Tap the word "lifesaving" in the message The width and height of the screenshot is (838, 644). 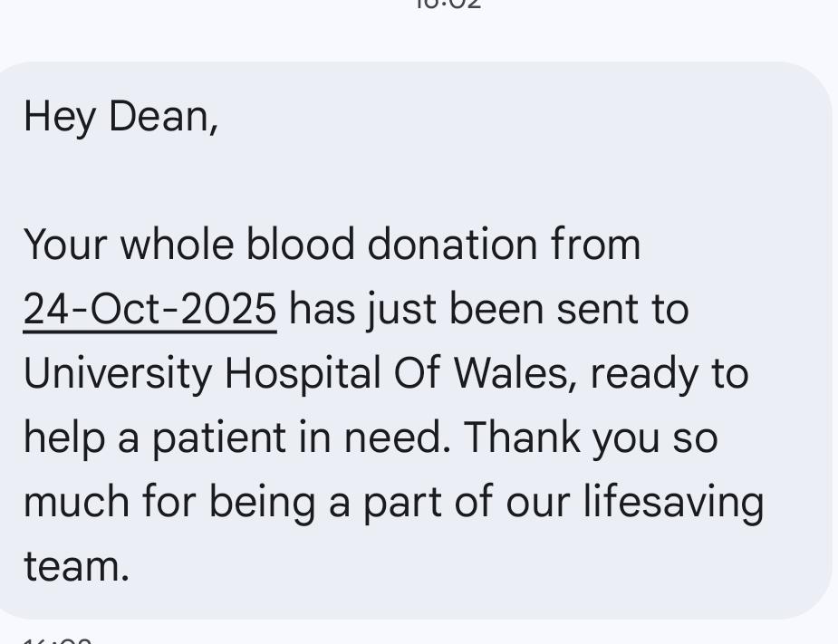click(673, 502)
